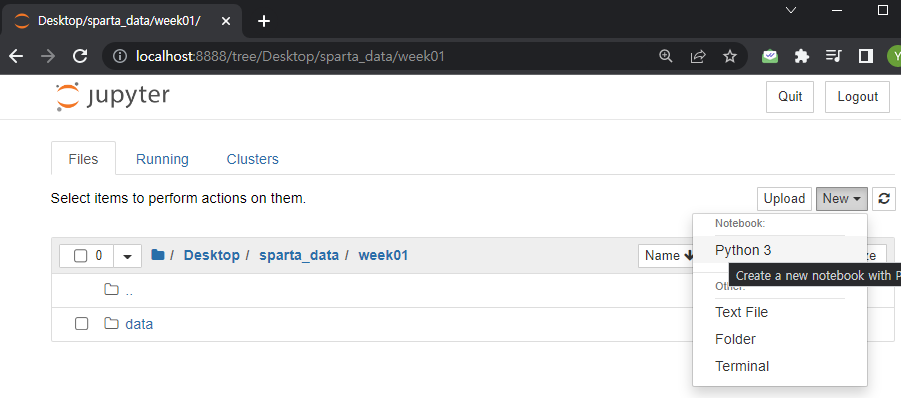Refresh the notebook list with the refresh icon
Screen dimensions: 901x398
884,199
